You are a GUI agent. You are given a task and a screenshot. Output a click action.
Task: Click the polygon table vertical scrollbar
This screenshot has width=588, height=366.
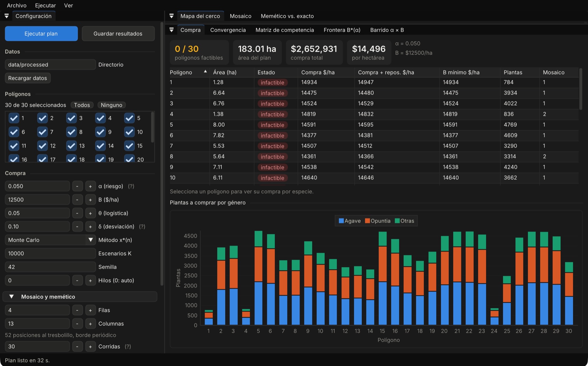point(580,89)
